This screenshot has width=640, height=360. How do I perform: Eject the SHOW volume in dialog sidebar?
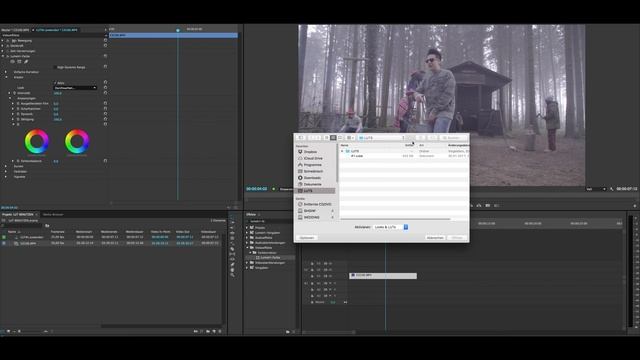(x=332, y=211)
